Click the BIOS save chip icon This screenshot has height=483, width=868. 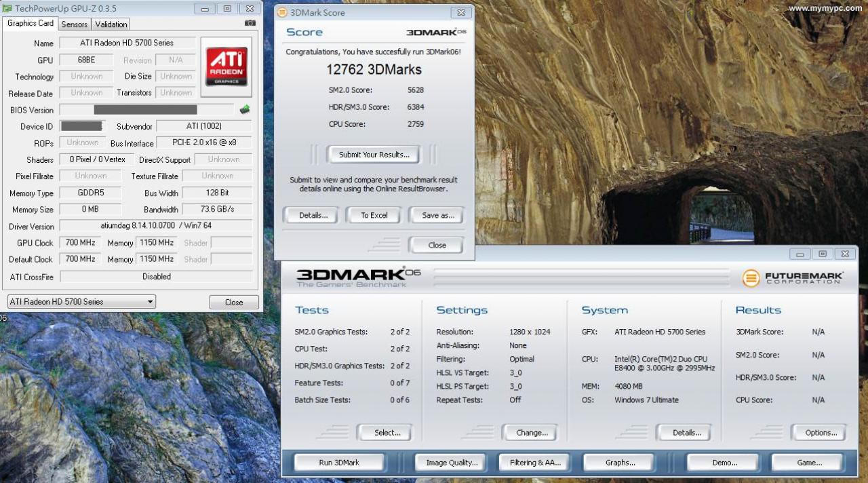245,109
